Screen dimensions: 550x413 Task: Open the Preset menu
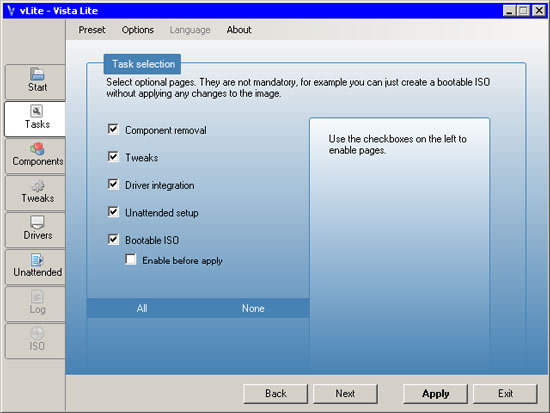pos(92,30)
